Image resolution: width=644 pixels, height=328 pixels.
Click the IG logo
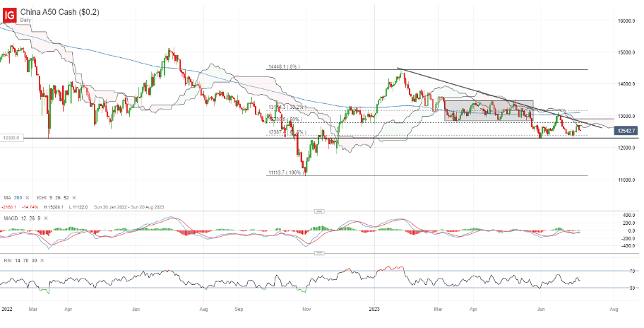coord(9,16)
